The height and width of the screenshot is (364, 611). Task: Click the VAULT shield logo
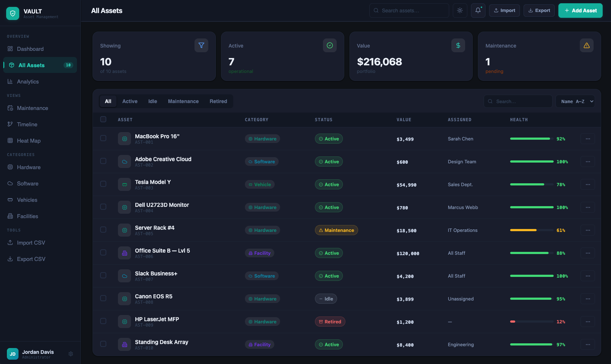click(13, 13)
